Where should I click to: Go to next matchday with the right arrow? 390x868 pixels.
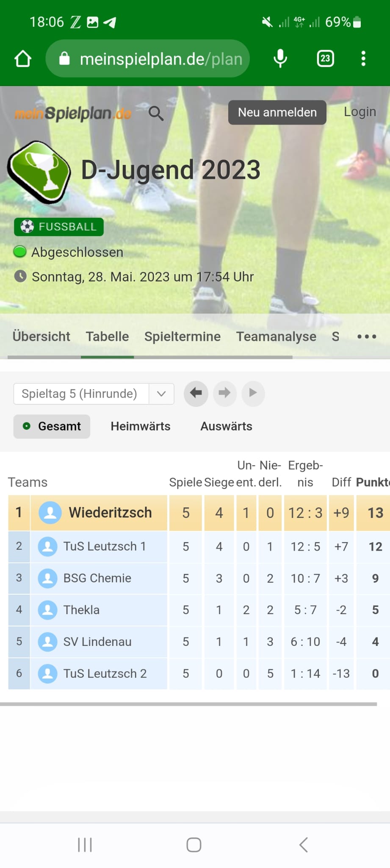click(x=224, y=393)
